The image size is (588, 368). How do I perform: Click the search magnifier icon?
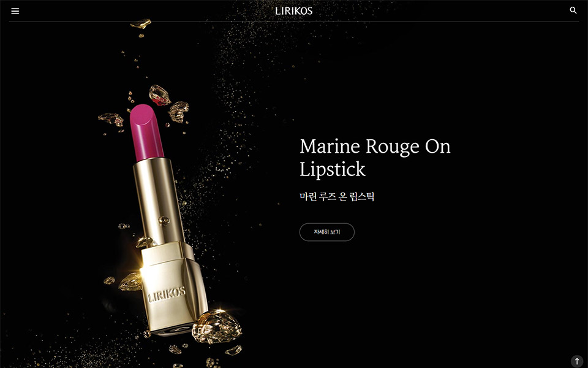coord(573,10)
